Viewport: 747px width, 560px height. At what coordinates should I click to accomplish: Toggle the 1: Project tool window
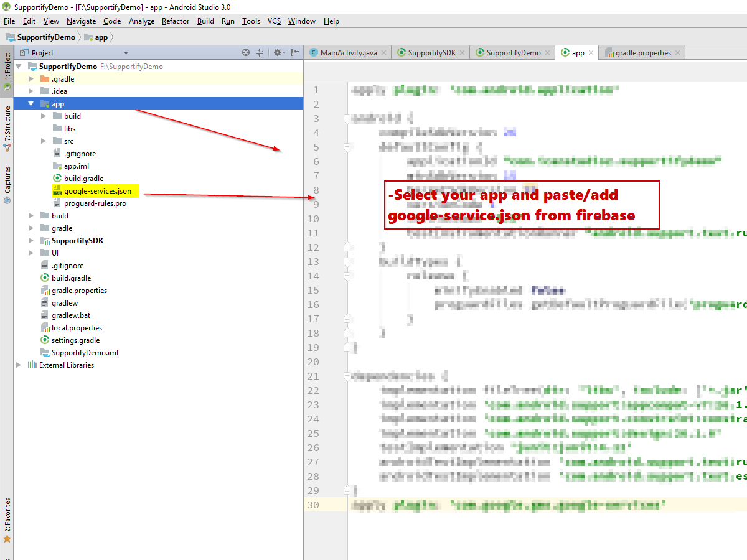click(x=7, y=72)
